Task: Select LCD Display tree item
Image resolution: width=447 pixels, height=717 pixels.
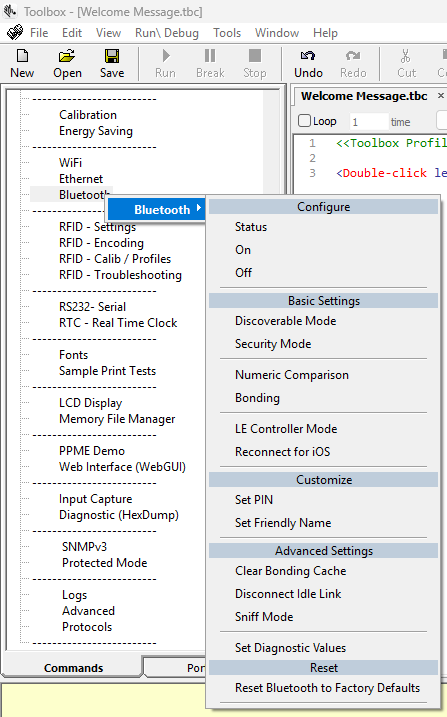Action: click(x=90, y=403)
